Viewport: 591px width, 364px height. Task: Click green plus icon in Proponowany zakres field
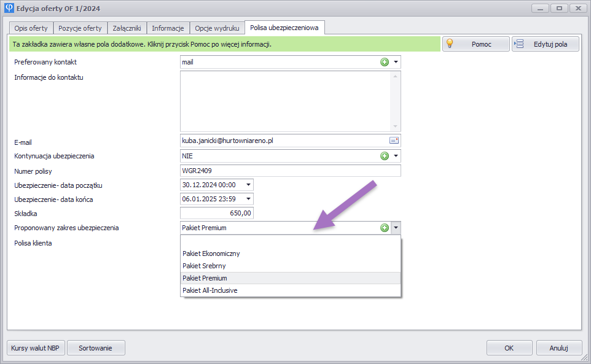(x=385, y=228)
